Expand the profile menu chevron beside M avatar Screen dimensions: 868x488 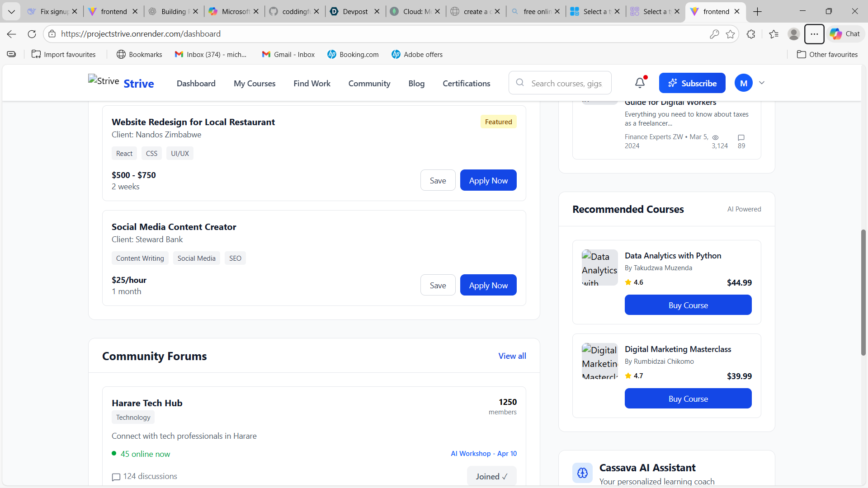click(x=762, y=83)
